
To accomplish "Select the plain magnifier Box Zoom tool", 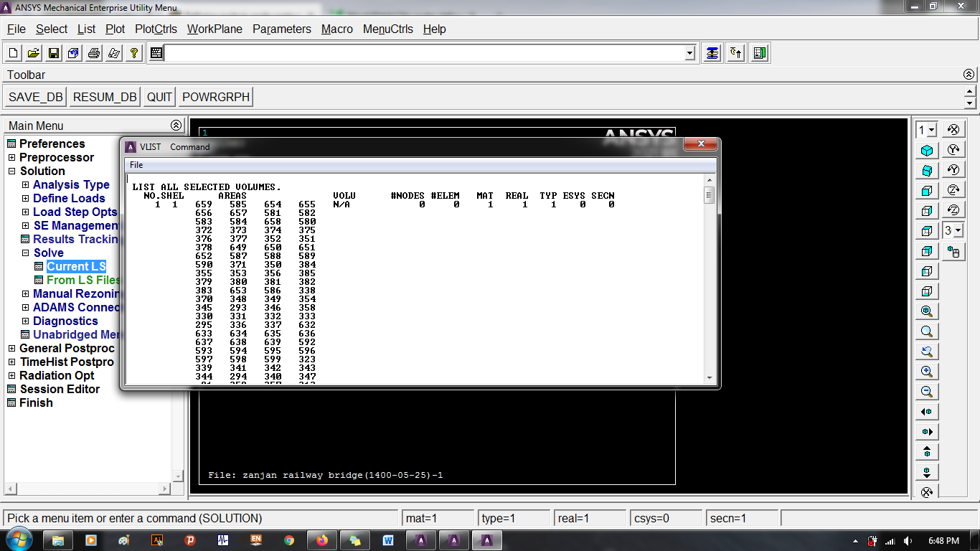I will pyautogui.click(x=927, y=331).
